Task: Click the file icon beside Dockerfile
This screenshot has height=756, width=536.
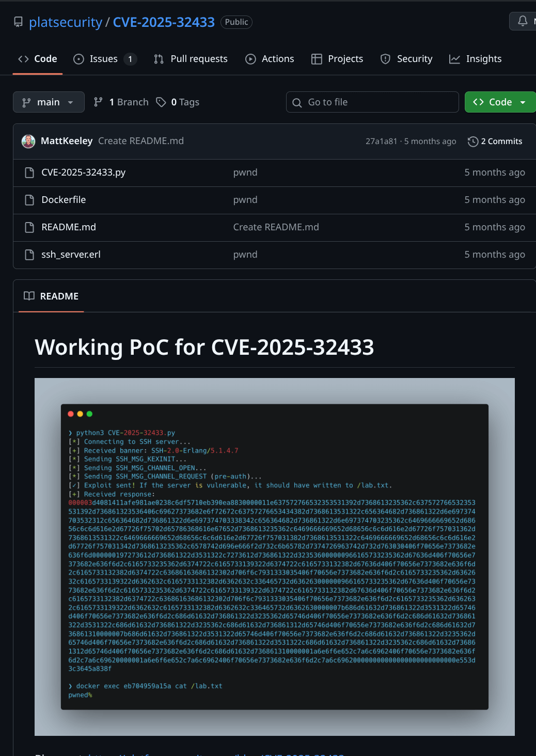Action: coord(29,200)
